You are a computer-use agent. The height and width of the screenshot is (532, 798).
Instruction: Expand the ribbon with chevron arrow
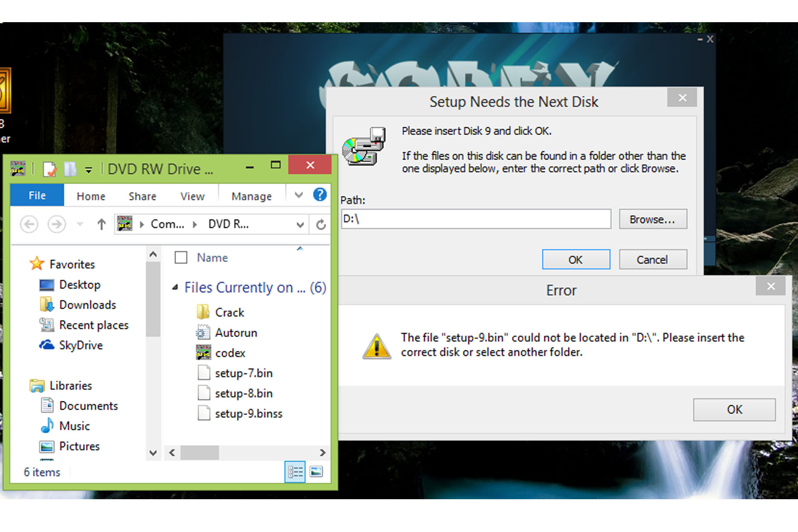pos(299,195)
